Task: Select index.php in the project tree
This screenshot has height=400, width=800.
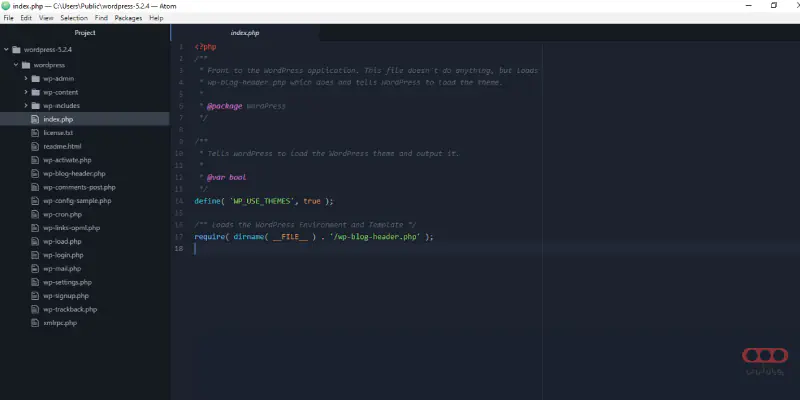Action: click(x=58, y=119)
